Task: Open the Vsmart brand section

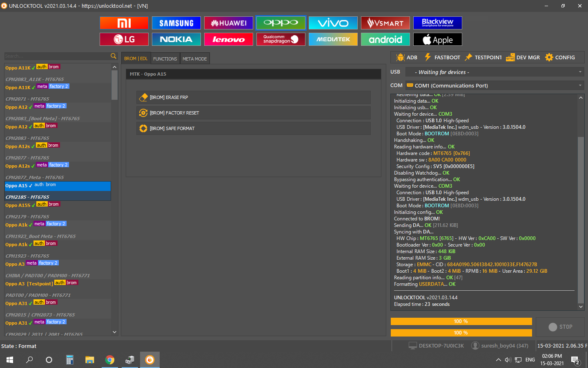Action: (x=385, y=23)
